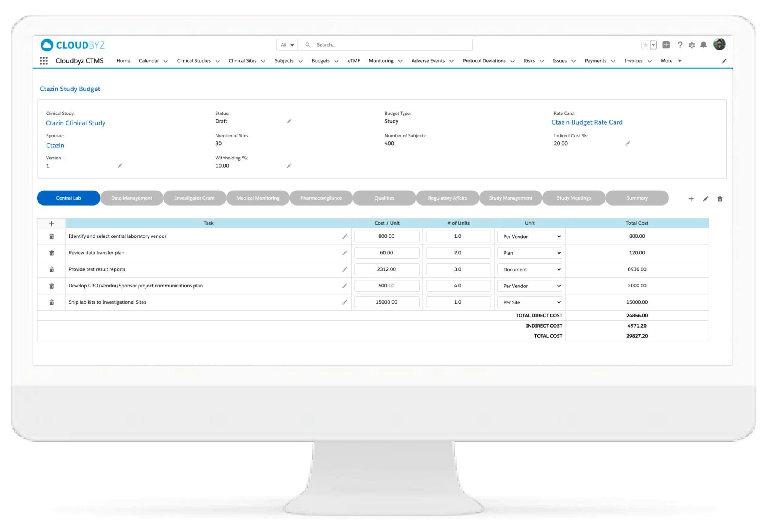The height and width of the screenshot is (532, 769).
Task: Click the trash icon next to the category tabs
Action: (720, 199)
